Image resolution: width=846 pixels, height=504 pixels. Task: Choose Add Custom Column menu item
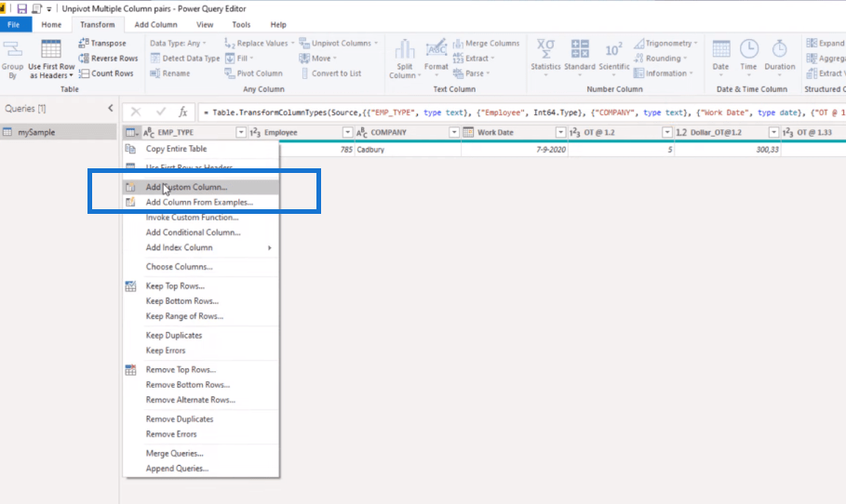(201, 187)
